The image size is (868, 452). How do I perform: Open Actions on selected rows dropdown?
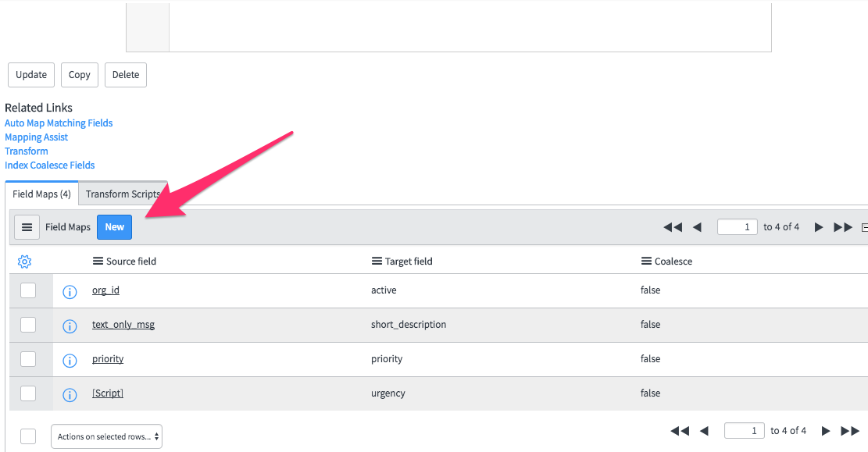(x=106, y=436)
